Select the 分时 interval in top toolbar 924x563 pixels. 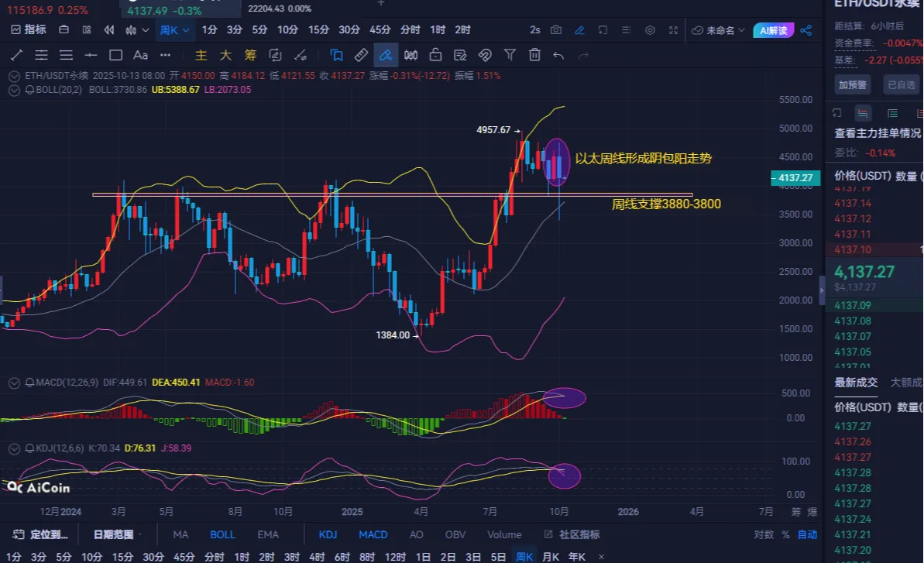(410, 29)
